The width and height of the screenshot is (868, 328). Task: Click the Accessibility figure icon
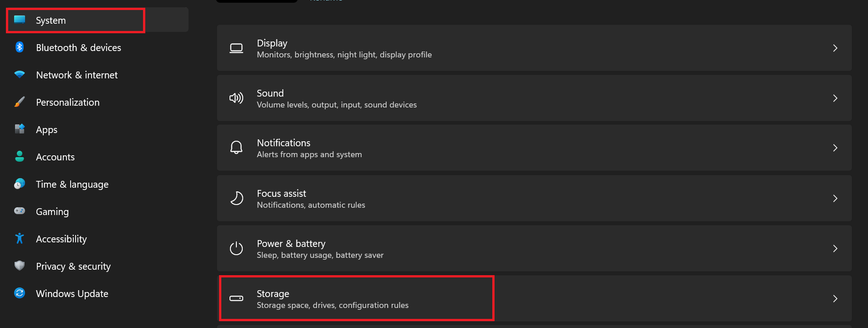coord(20,238)
